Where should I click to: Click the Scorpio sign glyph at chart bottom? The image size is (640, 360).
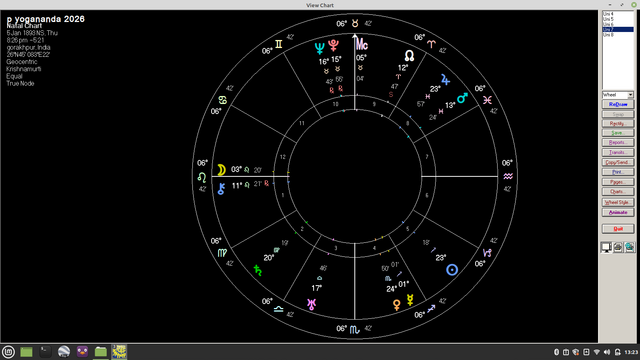[x=355, y=329]
